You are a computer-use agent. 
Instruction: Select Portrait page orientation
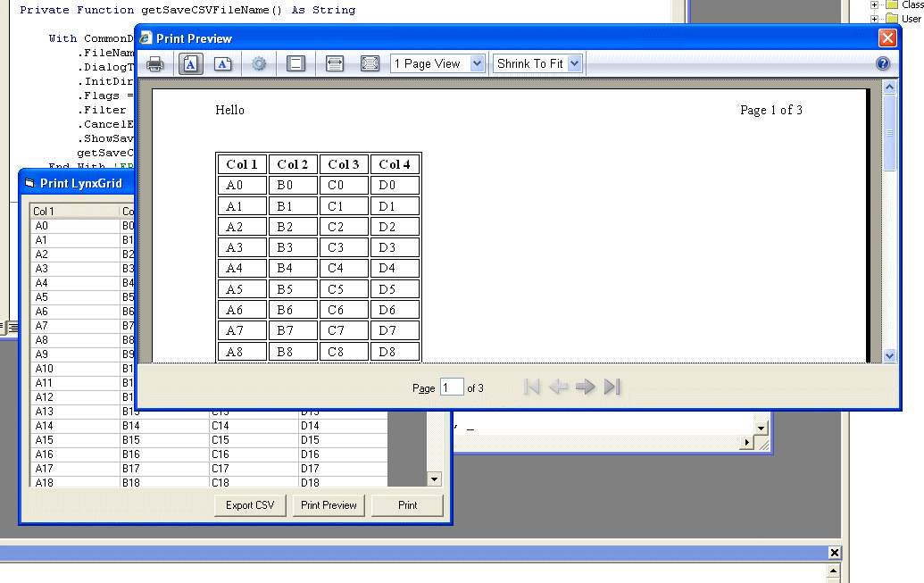coord(191,64)
